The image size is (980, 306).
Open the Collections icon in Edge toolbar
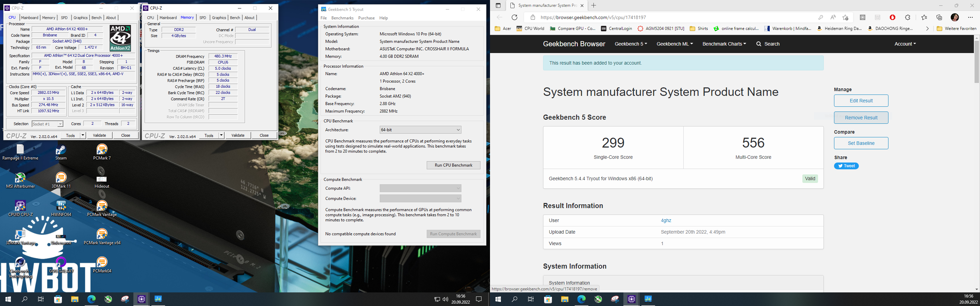pos(939,17)
